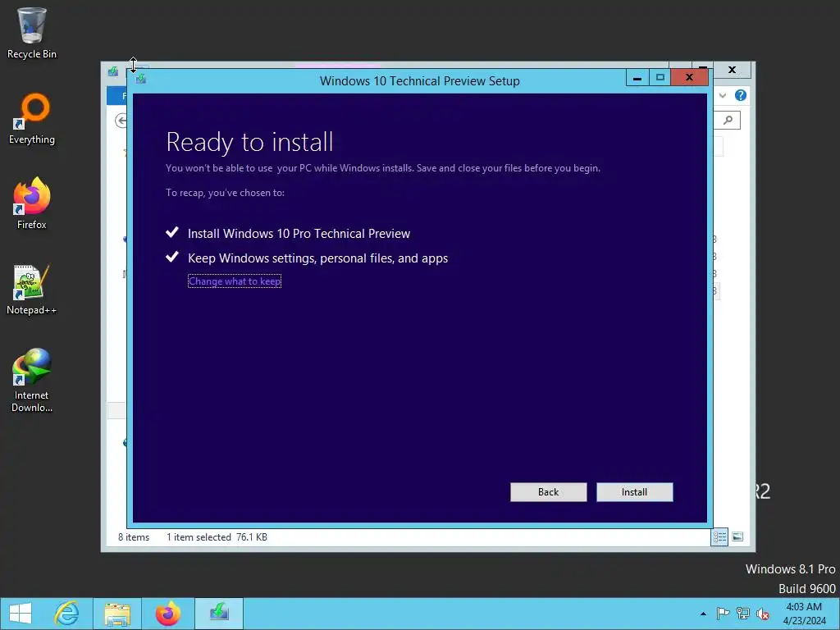Open File Explorer from the taskbar

coord(117,614)
